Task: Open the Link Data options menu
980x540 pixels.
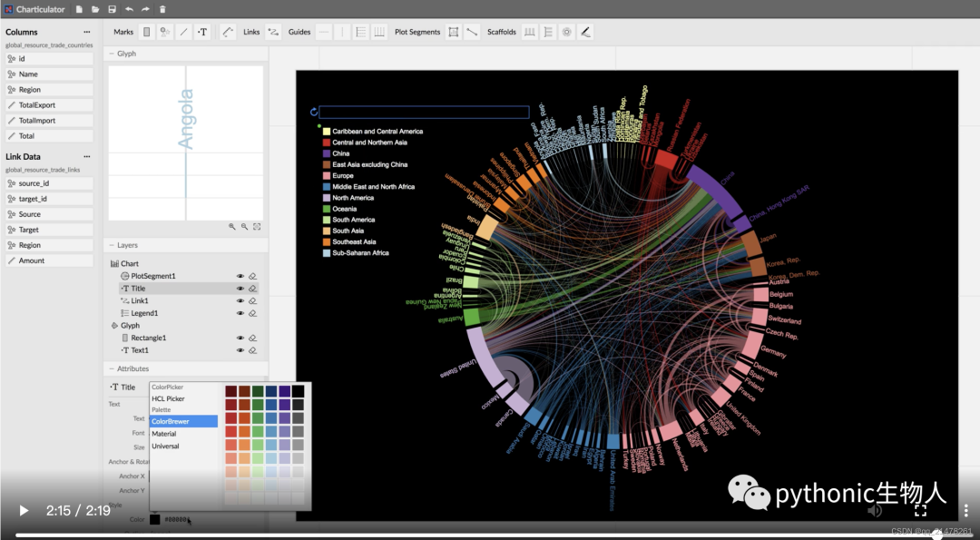Action: click(x=87, y=156)
